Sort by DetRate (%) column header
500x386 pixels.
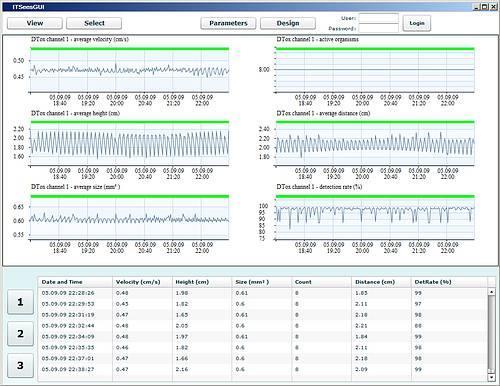point(449,282)
